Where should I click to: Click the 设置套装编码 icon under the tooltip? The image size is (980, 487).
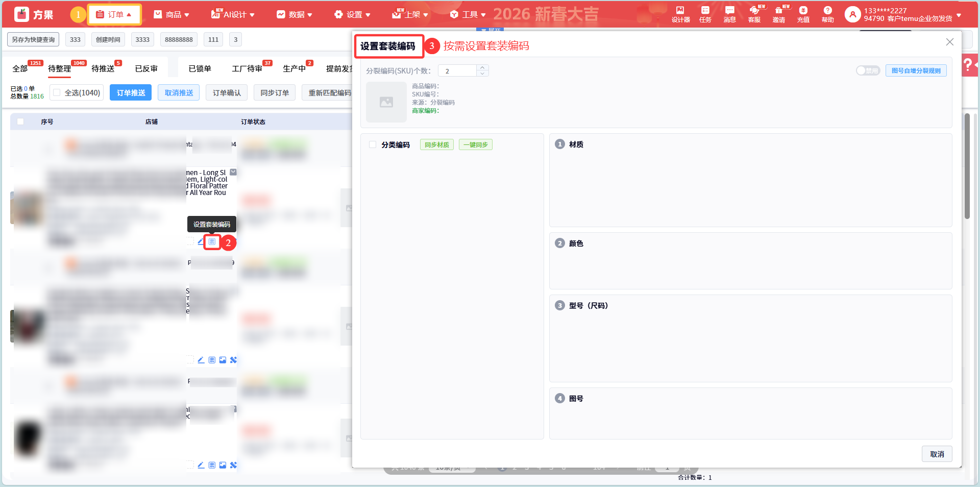coord(212,241)
